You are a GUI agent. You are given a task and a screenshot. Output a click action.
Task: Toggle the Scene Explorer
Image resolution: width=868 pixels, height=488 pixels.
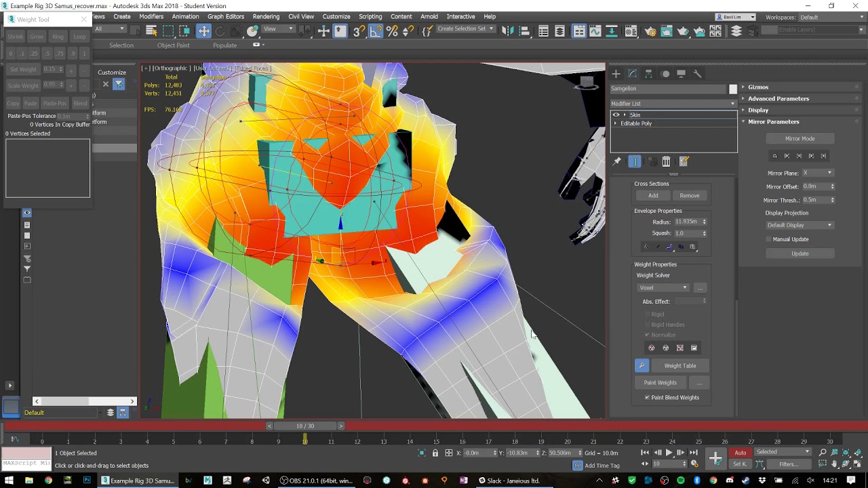(543, 30)
